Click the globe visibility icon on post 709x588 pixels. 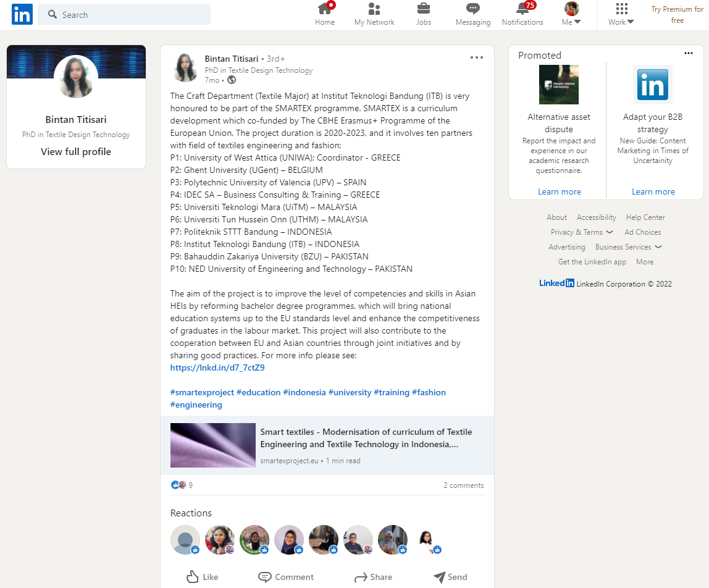click(232, 80)
